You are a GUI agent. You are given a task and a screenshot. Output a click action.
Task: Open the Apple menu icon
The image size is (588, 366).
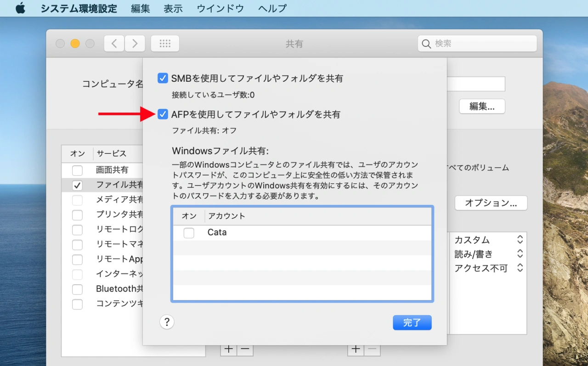(20, 8)
